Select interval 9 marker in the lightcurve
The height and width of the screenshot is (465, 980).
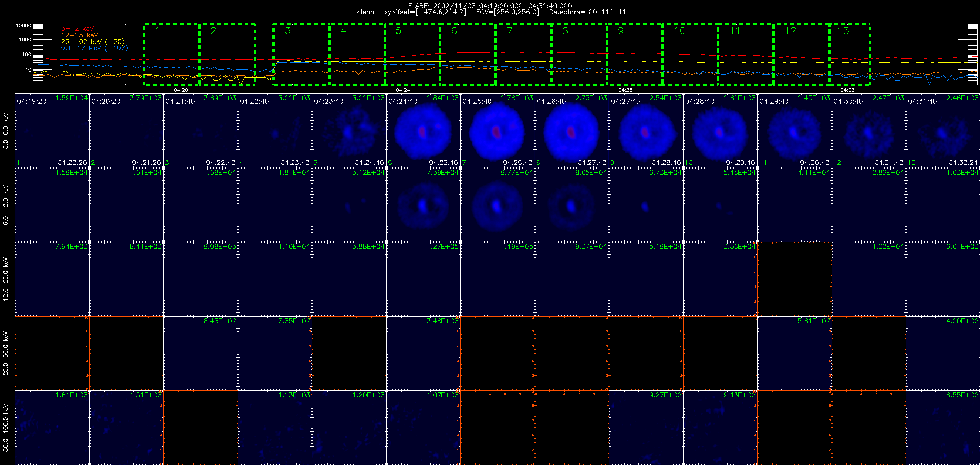point(621,31)
